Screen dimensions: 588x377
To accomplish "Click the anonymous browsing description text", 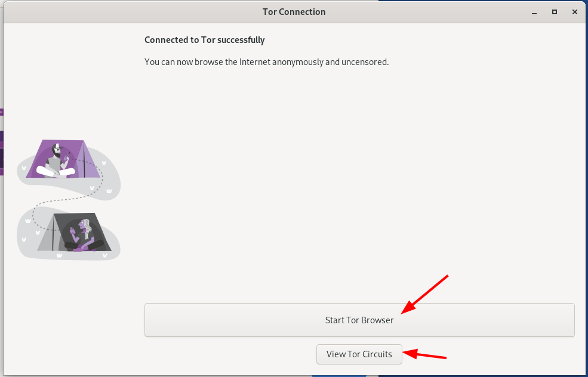I will pyautogui.click(x=266, y=61).
